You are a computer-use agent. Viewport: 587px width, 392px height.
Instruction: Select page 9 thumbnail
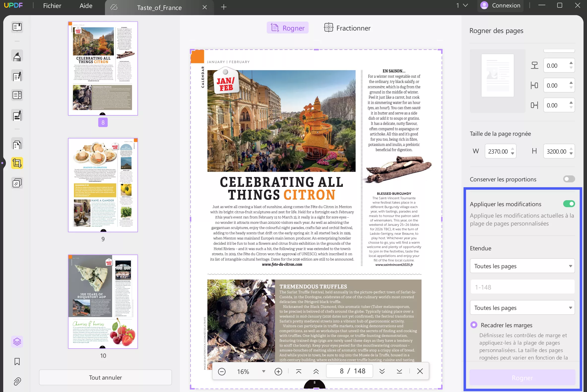point(103,185)
